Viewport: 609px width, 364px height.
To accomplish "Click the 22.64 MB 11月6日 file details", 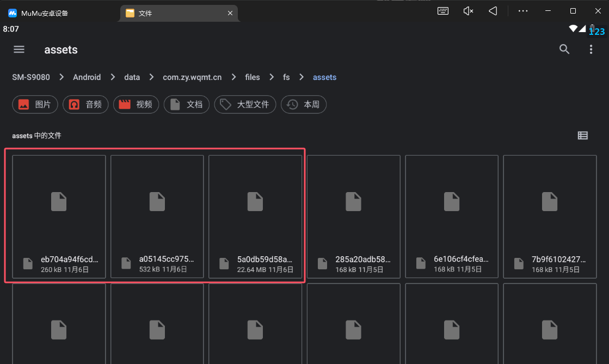I will pos(265,270).
